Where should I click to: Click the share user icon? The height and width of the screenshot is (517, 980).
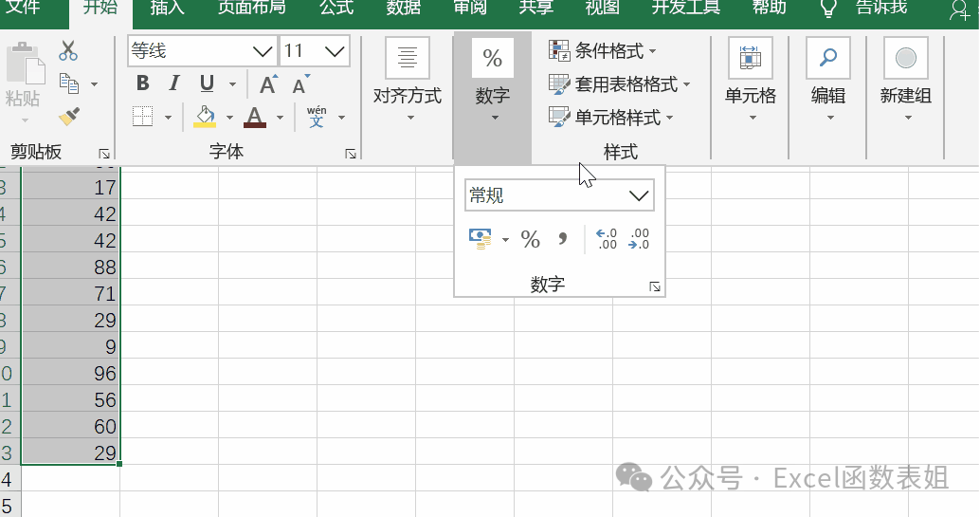961,10
